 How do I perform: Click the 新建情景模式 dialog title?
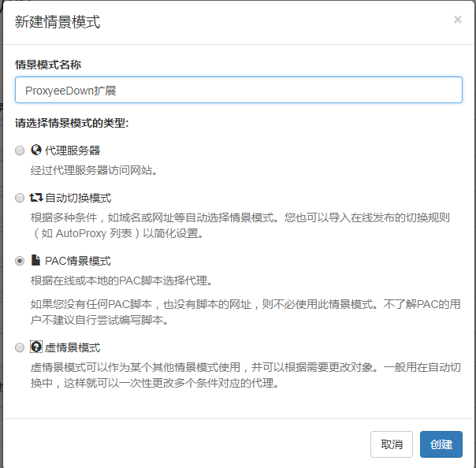click(58, 22)
